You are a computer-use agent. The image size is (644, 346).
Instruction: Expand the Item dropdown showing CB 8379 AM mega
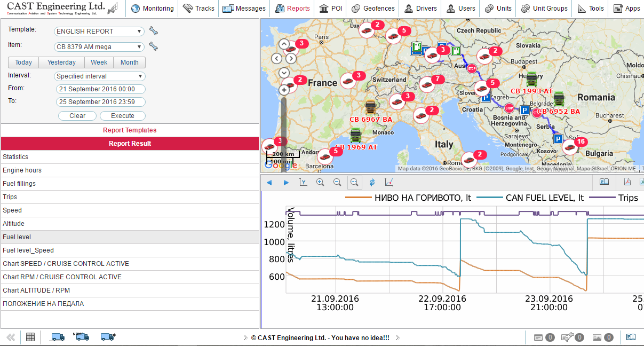(x=100, y=46)
